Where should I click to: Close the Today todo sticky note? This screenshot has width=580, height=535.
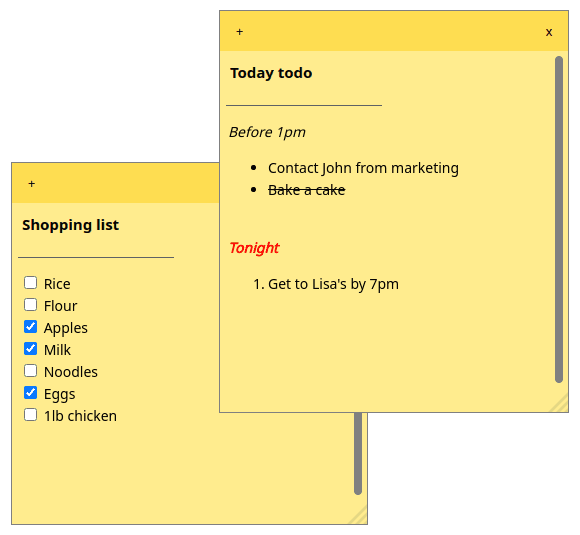(549, 32)
